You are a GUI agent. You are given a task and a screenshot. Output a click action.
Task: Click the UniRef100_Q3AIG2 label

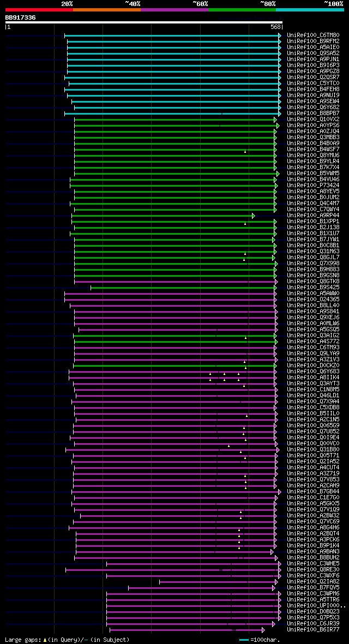coord(313,335)
